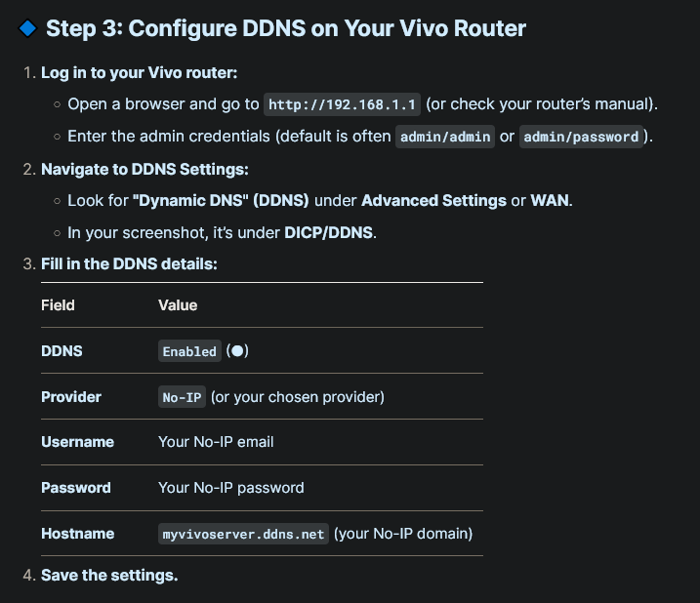Click the Provider row label

70,397
